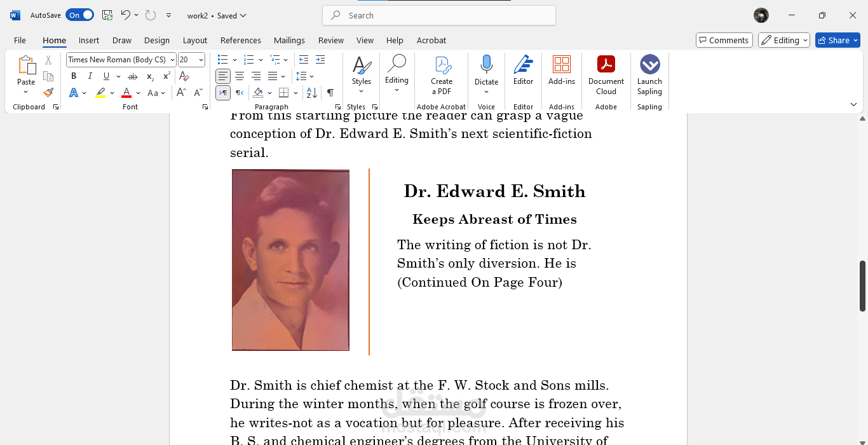Turn off the AutoSave switch
The width and height of the screenshot is (868, 445).
click(80, 15)
